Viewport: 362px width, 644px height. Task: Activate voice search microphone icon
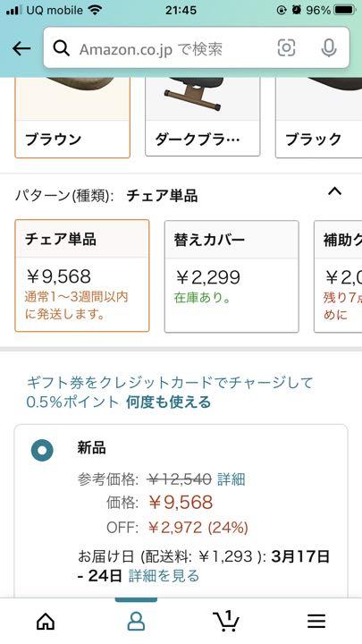click(328, 48)
